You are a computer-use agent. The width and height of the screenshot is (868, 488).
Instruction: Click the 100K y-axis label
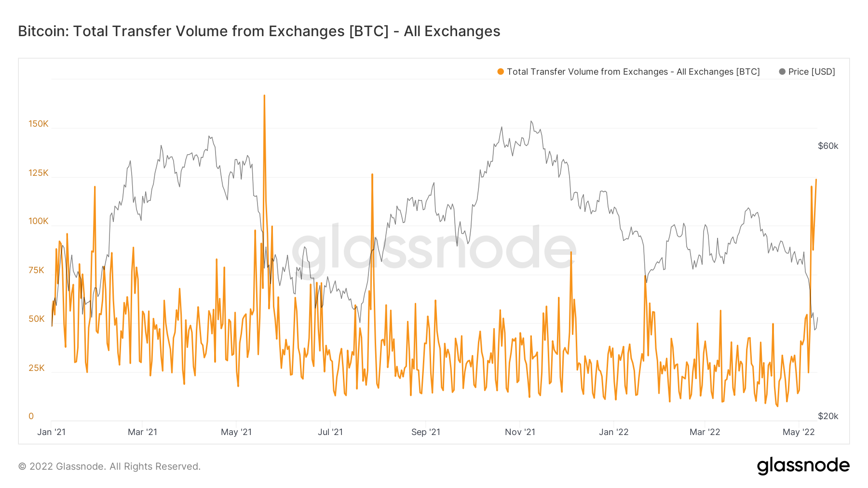[39, 221]
